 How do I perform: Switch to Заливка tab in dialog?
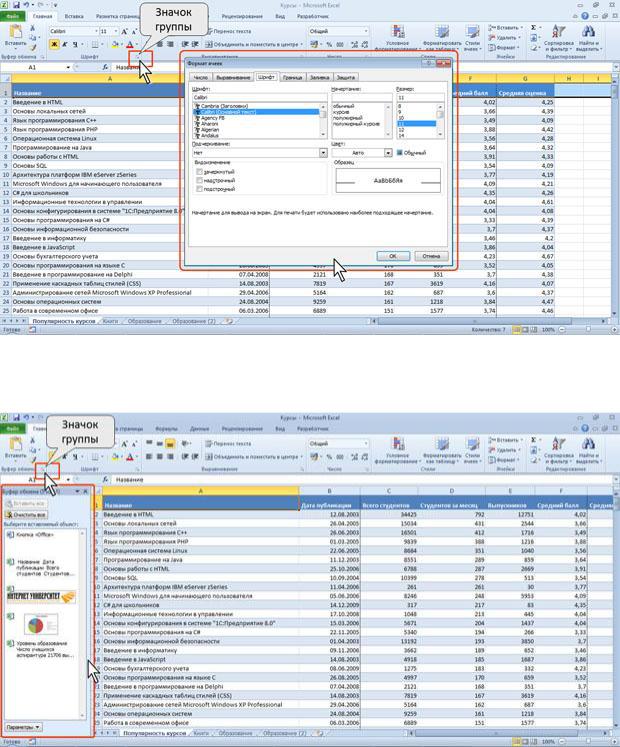pos(319,77)
